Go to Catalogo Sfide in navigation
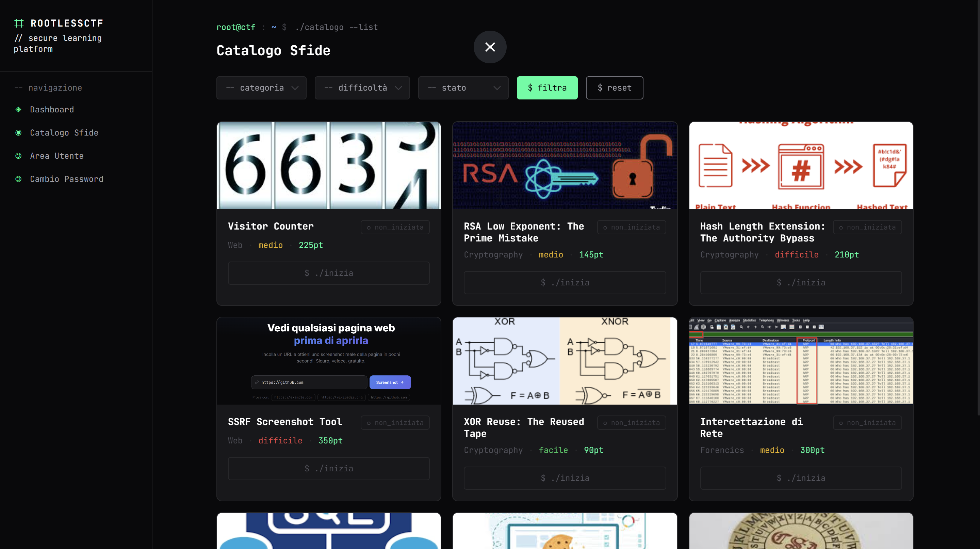The width and height of the screenshot is (980, 549). coord(64,133)
